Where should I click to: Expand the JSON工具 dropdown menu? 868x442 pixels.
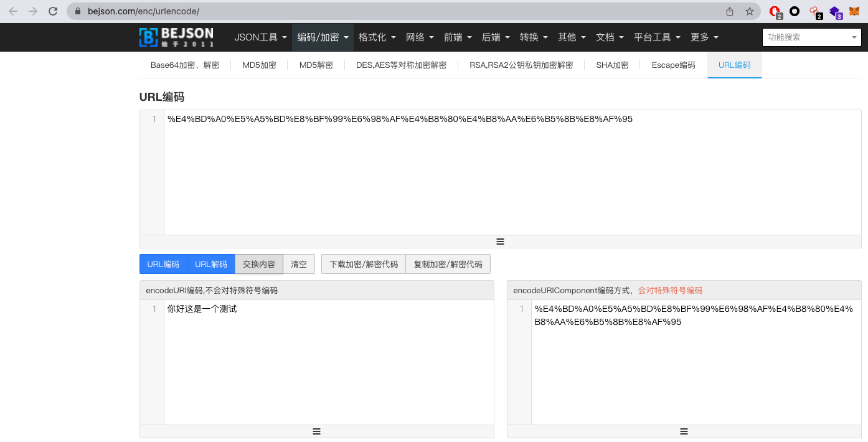coord(260,37)
